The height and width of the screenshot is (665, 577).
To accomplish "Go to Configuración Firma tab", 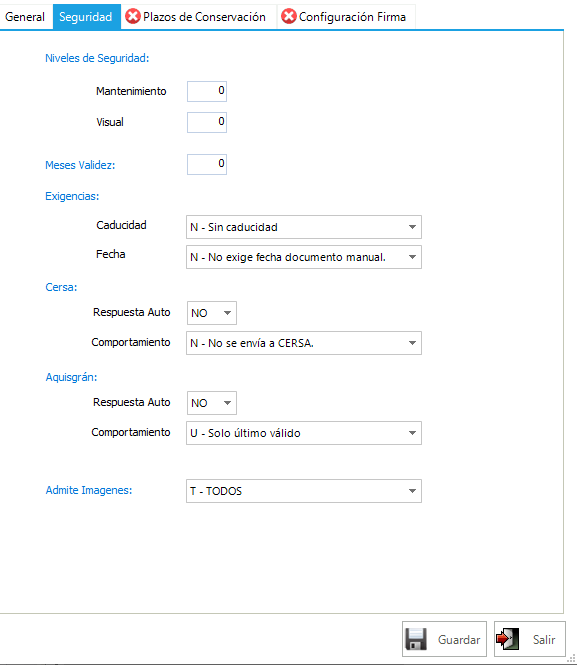I will tap(347, 17).
